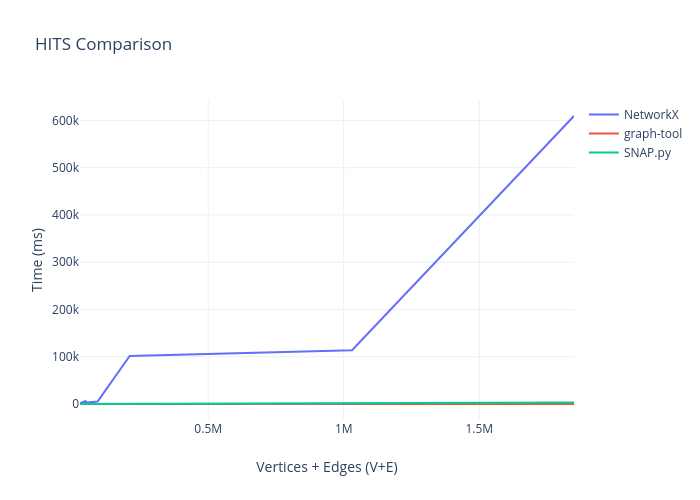Click the green SNAP.py legend line swatch
The width and height of the screenshot is (700, 500).
tap(604, 152)
